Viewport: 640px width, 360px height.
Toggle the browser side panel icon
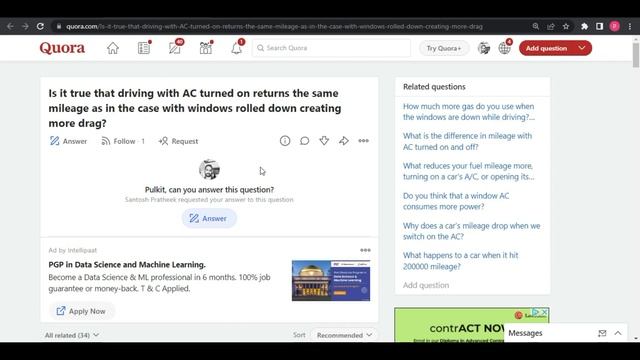coord(599,27)
